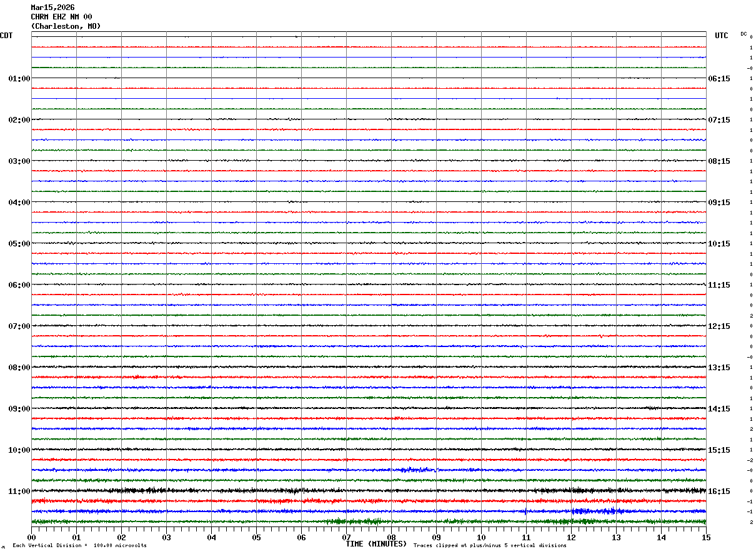756x554 pixels.
Task: Click minute tick label 11 on time axis
Action: [x=526, y=537]
